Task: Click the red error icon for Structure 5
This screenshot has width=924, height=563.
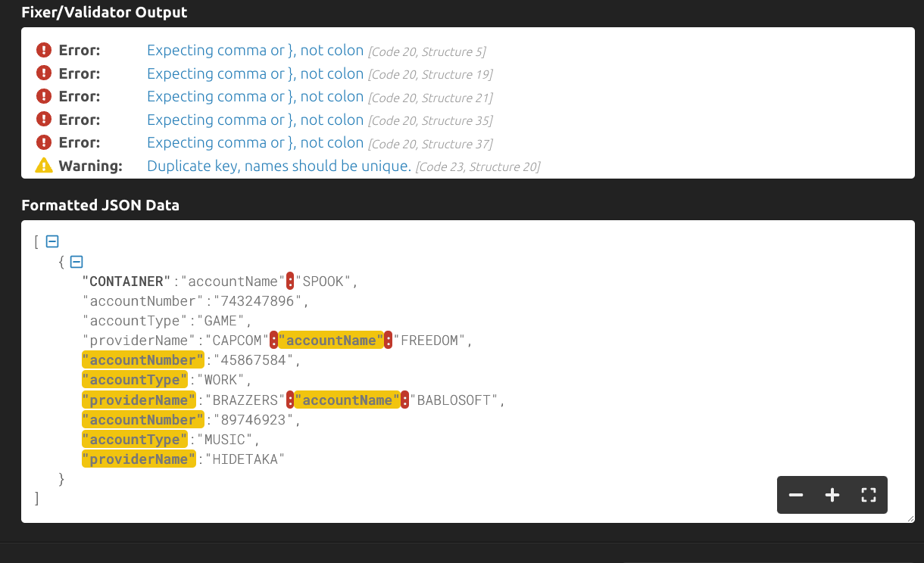Action: pyautogui.click(x=44, y=51)
